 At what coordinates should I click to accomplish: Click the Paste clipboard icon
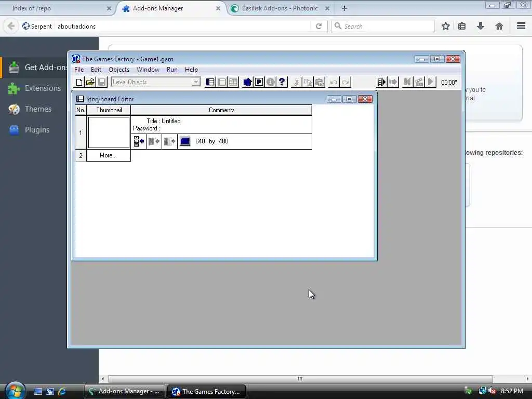pyautogui.click(x=320, y=82)
